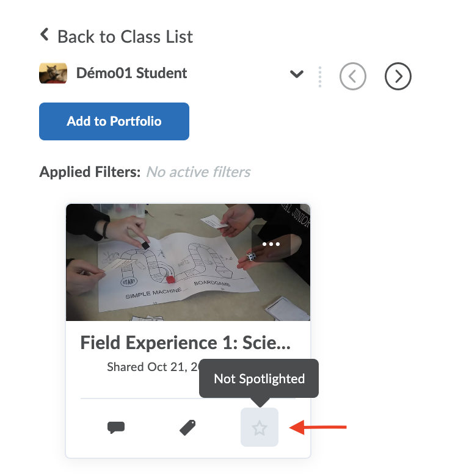
Task: Click the vertical dotted separator
Action: [x=319, y=76]
